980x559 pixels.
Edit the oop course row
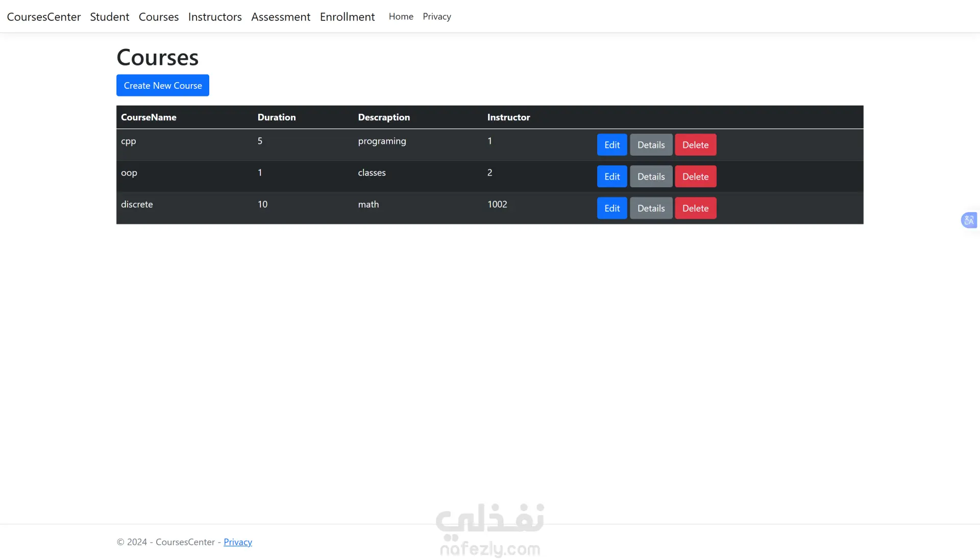coord(612,176)
